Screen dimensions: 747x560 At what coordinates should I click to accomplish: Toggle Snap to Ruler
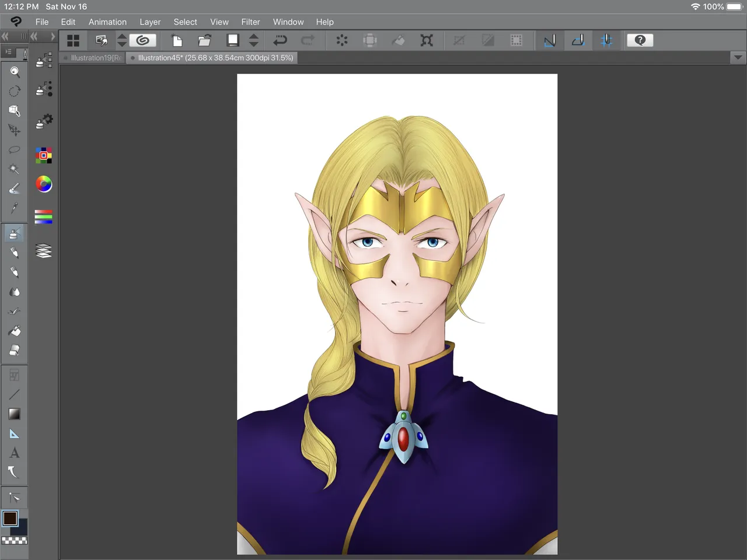pos(550,40)
